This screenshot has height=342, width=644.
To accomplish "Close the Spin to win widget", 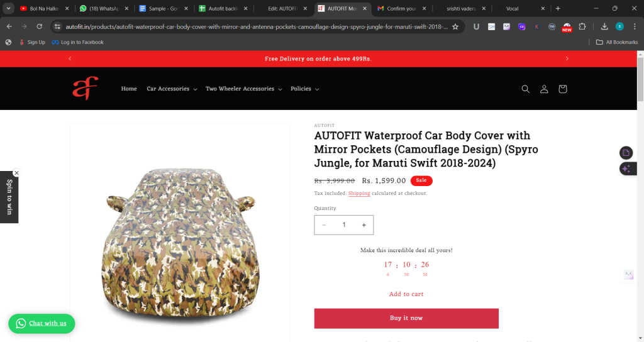I will click(x=16, y=173).
